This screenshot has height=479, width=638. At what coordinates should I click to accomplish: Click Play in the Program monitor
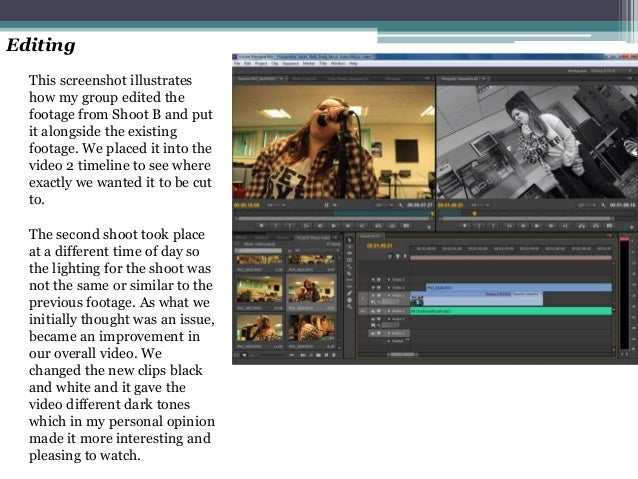pos(537,225)
